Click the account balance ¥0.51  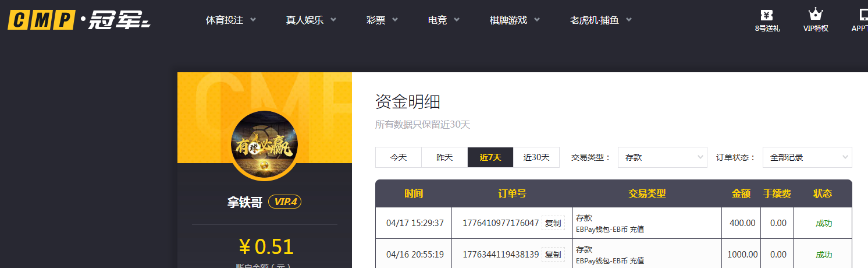[x=266, y=247]
